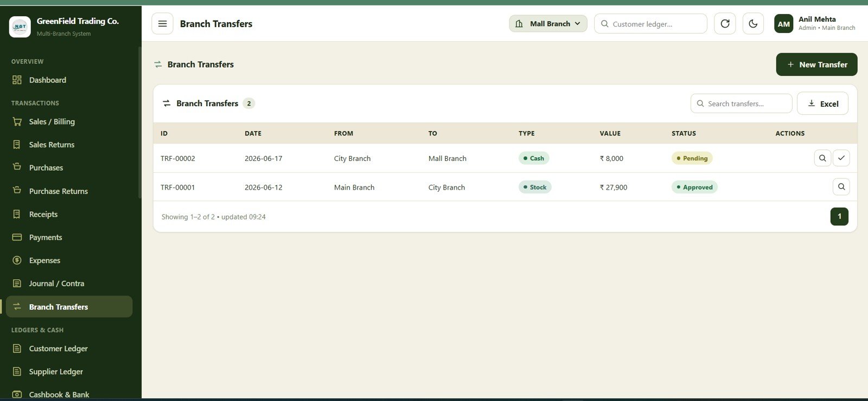Click the sidebar vertical scrollbar
This screenshot has width=868, height=401.
coord(139,122)
